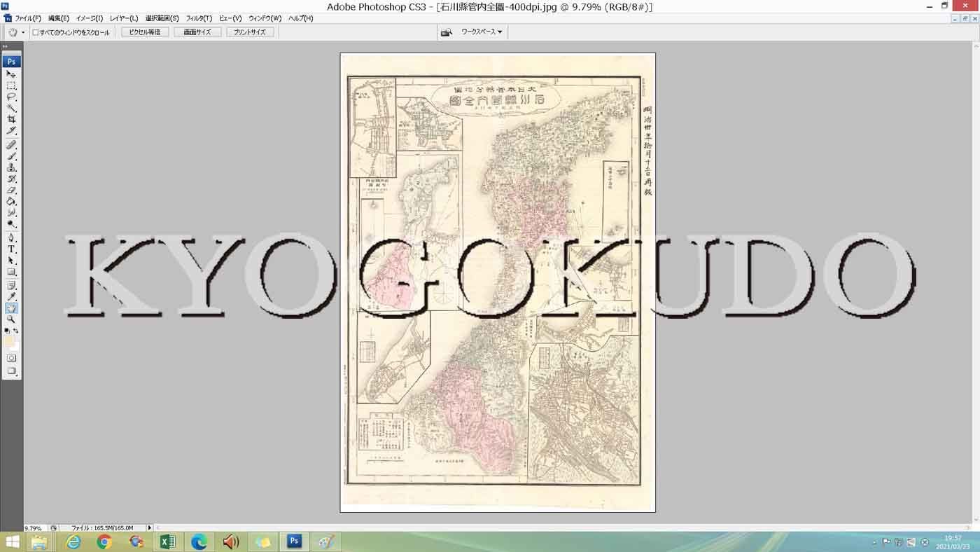Click the 画面サイズ button
Image resolution: width=980 pixels, height=552 pixels.
197,32
